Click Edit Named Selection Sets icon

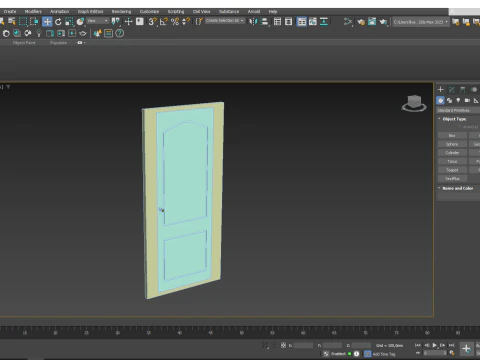(x=199, y=22)
